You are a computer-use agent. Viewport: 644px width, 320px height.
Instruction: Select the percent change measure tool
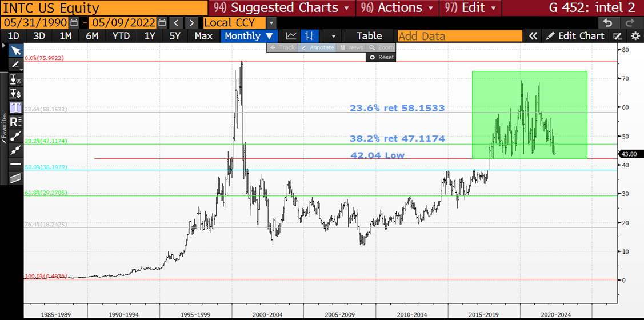click(x=16, y=79)
